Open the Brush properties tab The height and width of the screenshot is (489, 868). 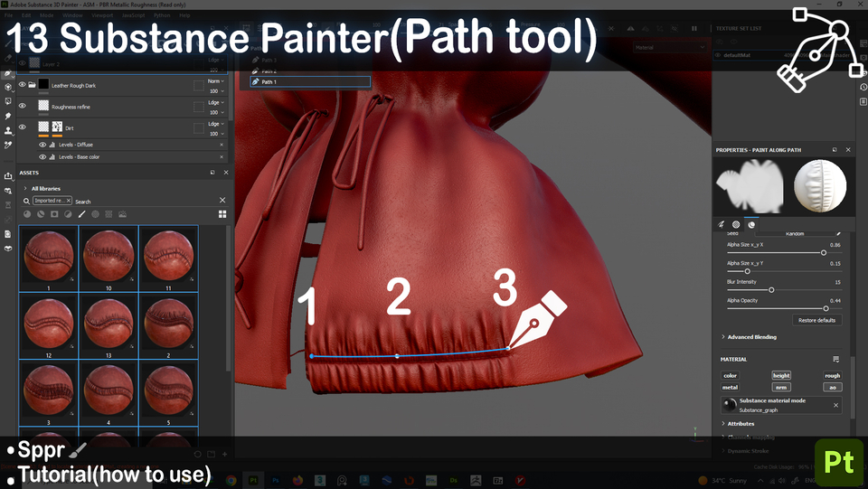721,224
